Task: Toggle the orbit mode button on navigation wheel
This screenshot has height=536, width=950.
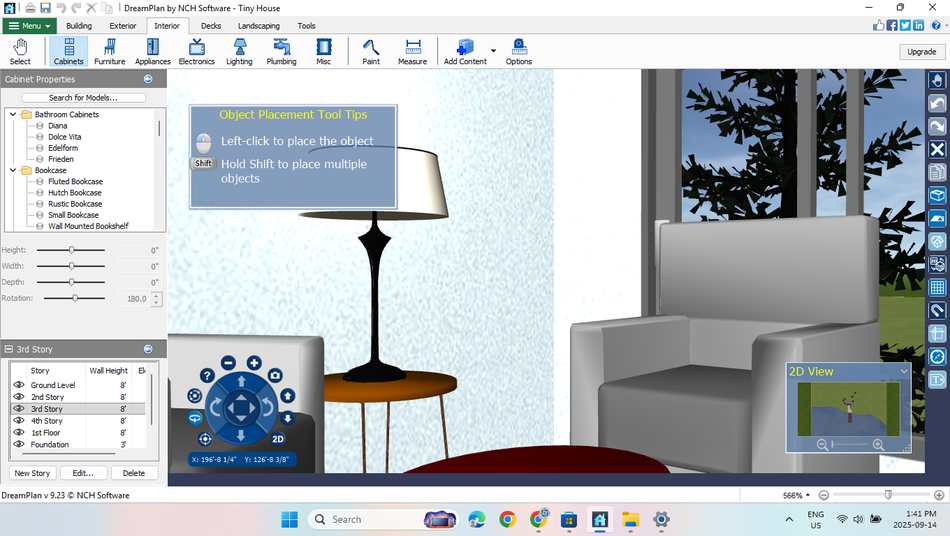Action: [x=194, y=419]
